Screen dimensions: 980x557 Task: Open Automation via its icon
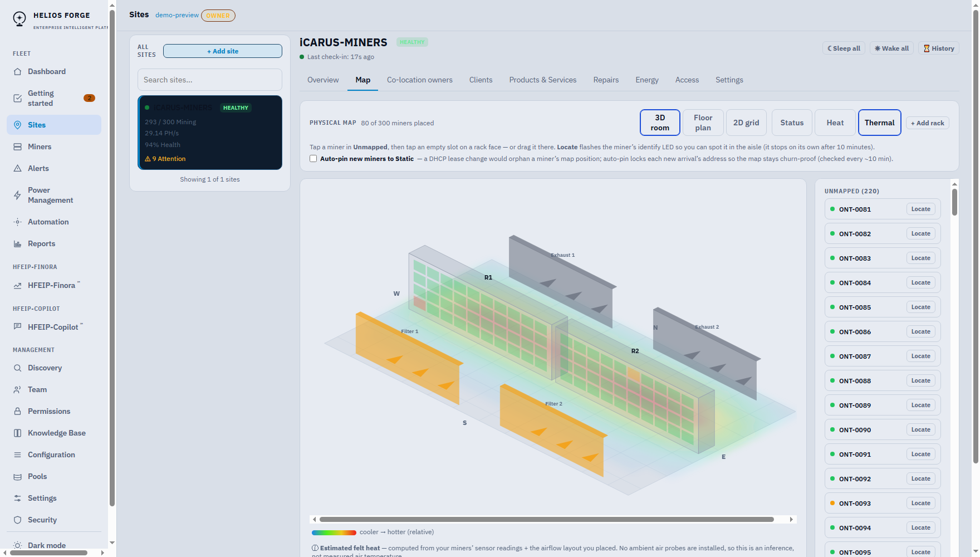[17, 222]
